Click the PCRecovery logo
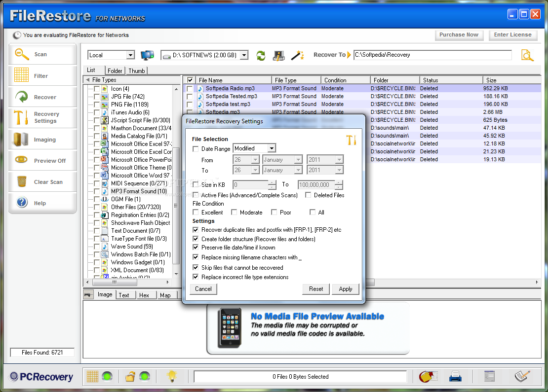This screenshot has height=392, width=548. [41, 377]
